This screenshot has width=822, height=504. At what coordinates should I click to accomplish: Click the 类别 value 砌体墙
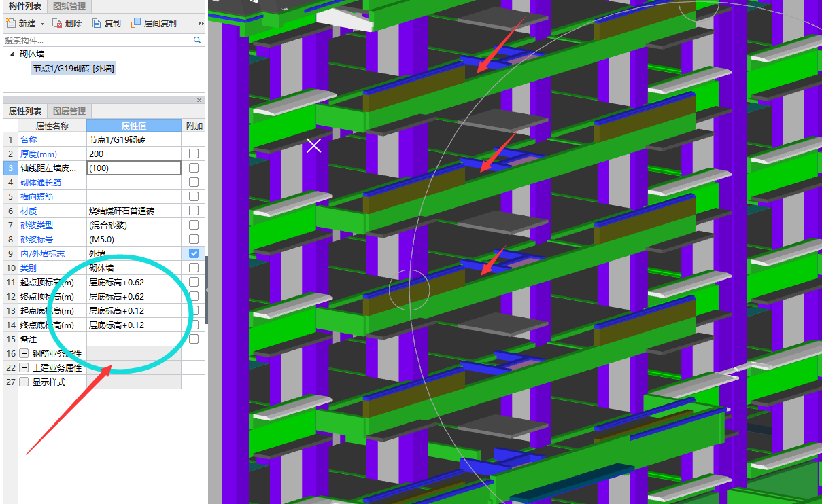pyautogui.click(x=134, y=268)
